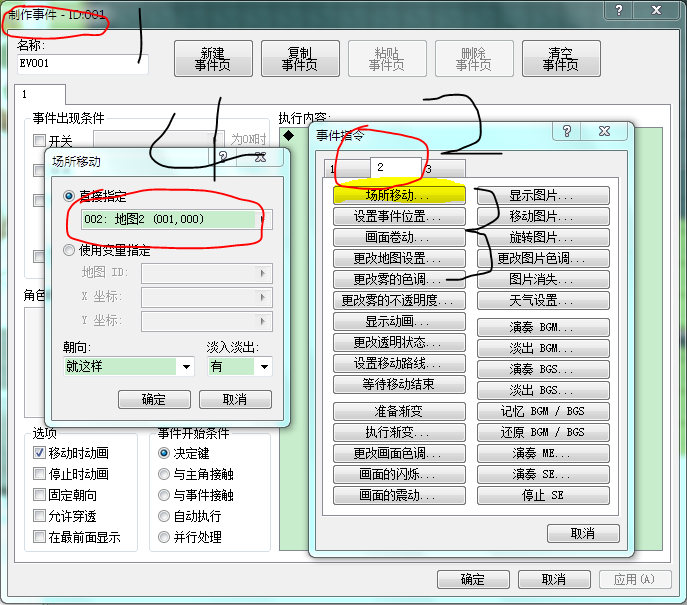Enable the 在最前面显示 checkbox
The image size is (687, 605).
(x=39, y=537)
